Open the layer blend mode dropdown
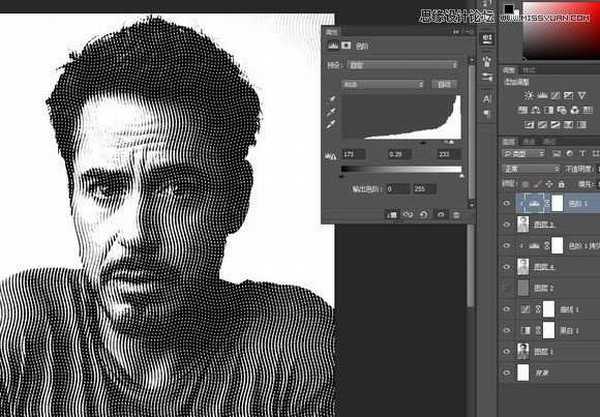This screenshot has height=417, width=600. [528, 170]
